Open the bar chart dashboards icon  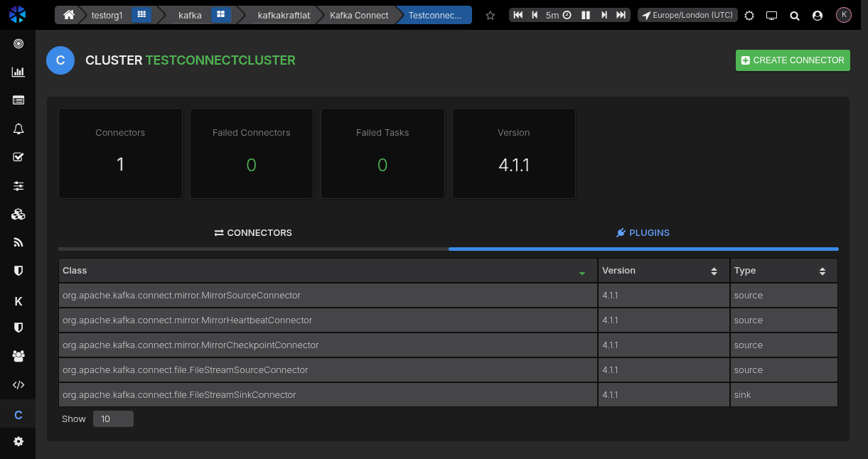(x=18, y=72)
